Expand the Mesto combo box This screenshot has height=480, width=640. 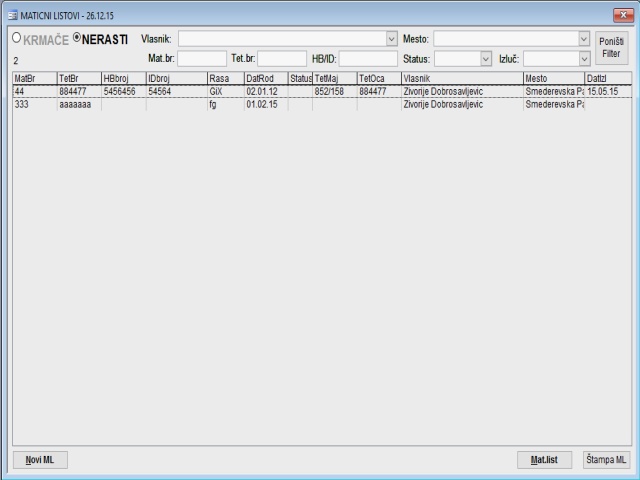[x=584, y=38]
